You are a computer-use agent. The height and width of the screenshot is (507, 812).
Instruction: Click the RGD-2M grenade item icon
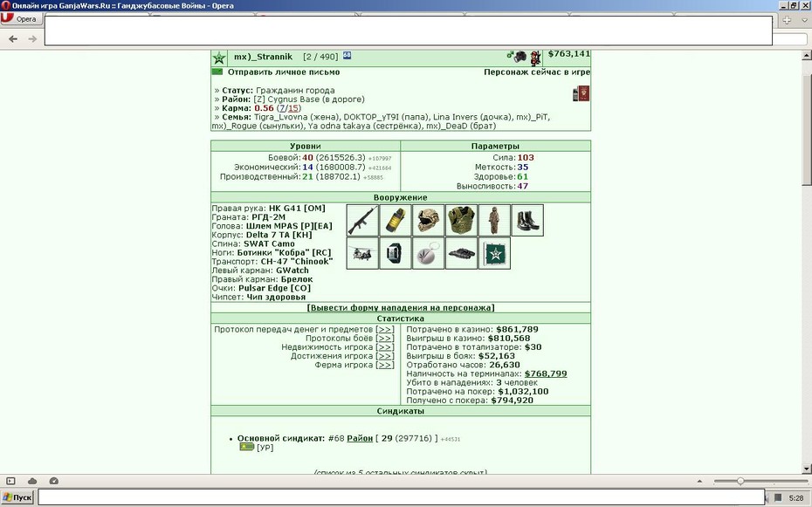(x=396, y=221)
